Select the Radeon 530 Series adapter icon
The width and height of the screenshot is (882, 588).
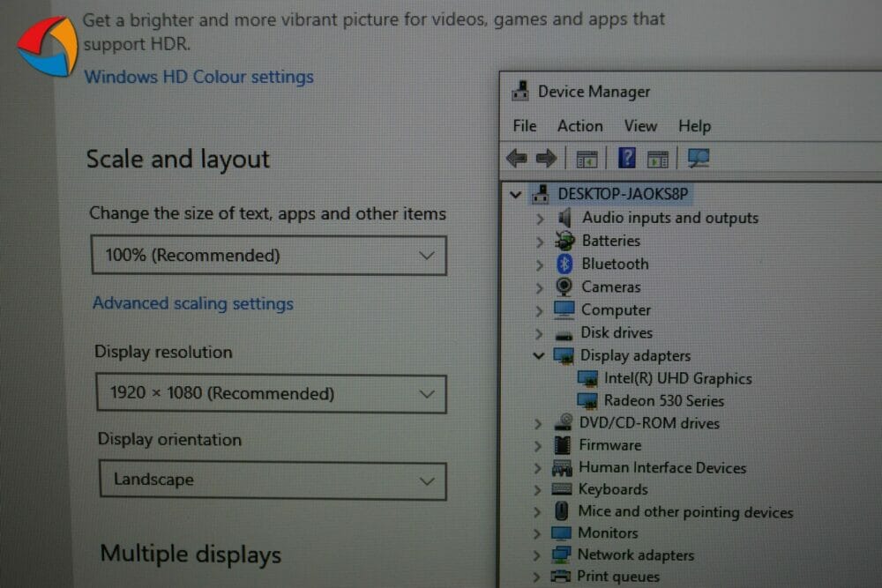(587, 401)
